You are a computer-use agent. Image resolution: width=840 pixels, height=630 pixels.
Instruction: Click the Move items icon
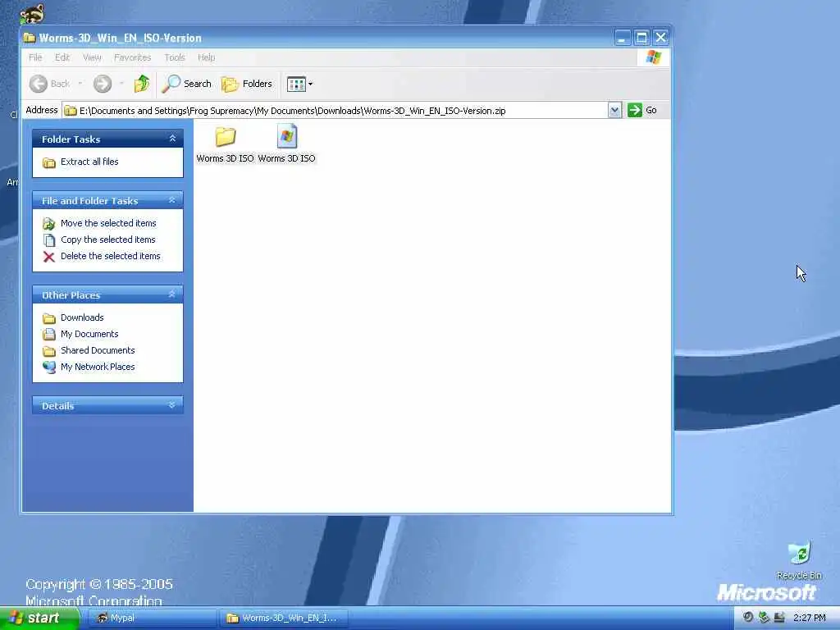(49, 223)
